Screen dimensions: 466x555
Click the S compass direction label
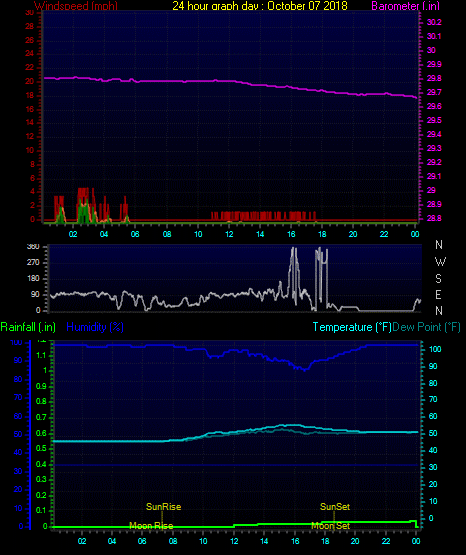[x=438, y=279]
